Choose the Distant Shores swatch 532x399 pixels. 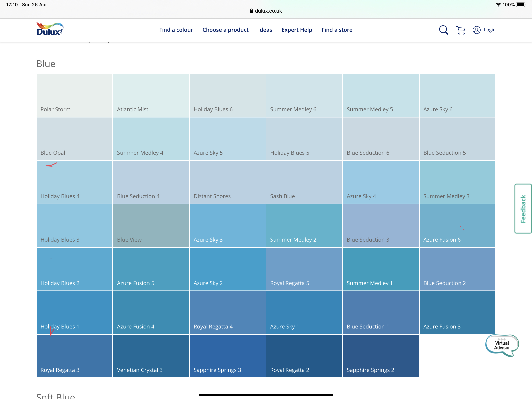pyautogui.click(x=227, y=182)
